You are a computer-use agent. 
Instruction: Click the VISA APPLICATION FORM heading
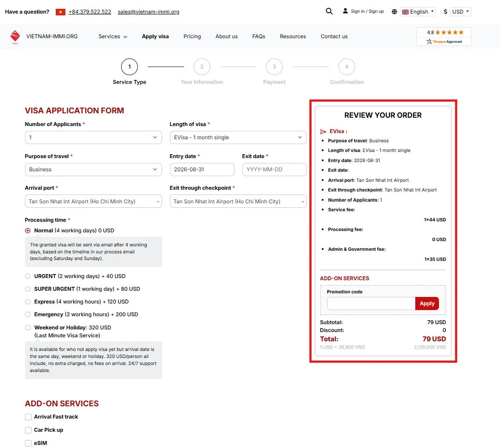coord(74,111)
